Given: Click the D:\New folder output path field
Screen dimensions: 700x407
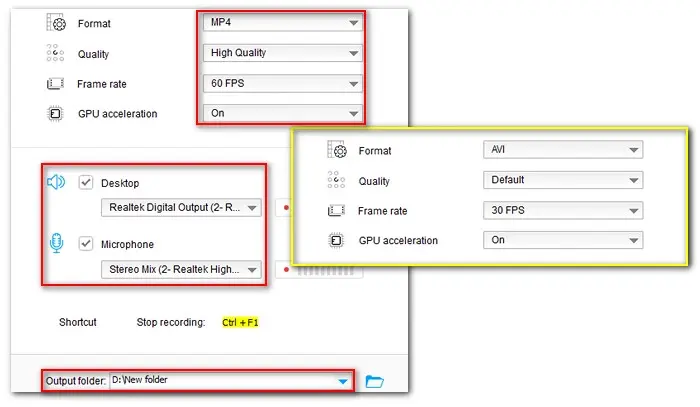Looking at the screenshot, I should 230,380.
